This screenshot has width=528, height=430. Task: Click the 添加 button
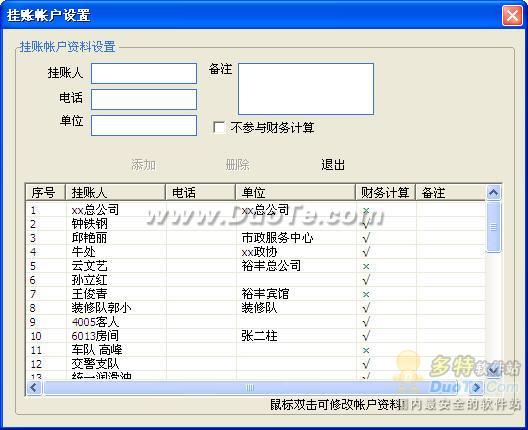click(x=143, y=165)
